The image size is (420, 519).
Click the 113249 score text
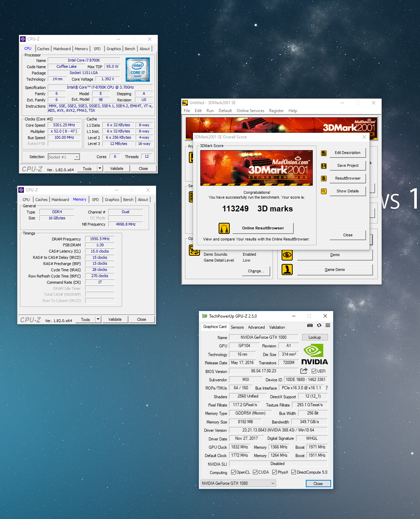coord(235,209)
